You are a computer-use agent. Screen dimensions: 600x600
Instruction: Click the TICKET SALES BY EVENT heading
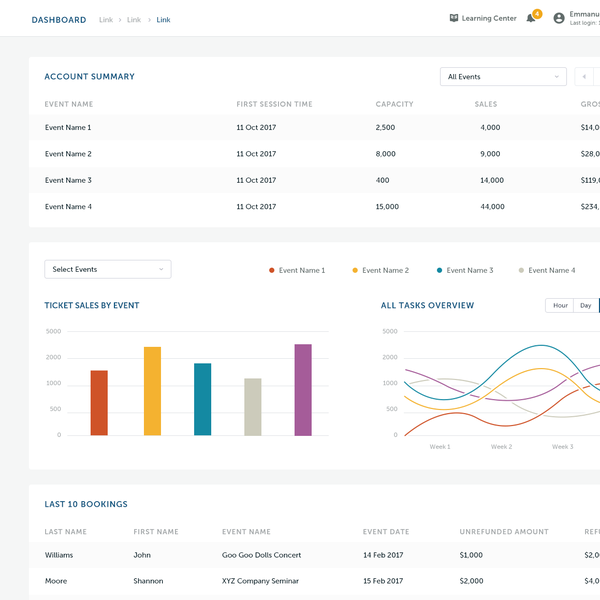tap(92, 305)
